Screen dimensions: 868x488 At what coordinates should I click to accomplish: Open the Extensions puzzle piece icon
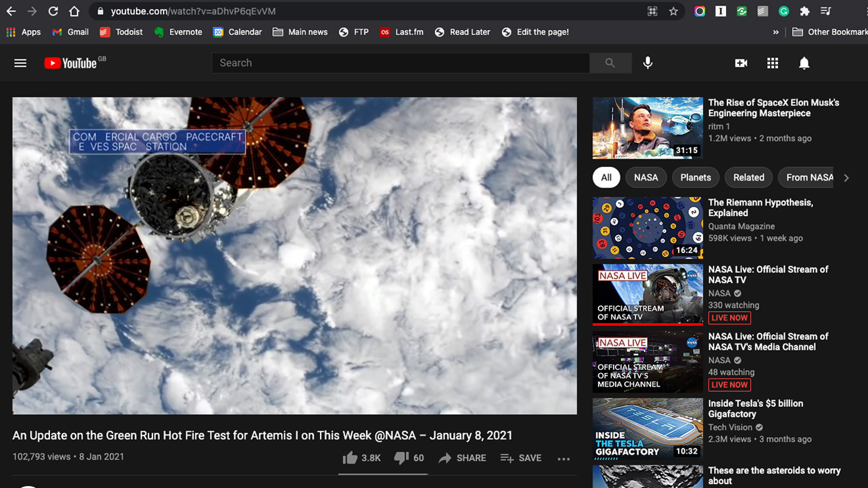(805, 11)
